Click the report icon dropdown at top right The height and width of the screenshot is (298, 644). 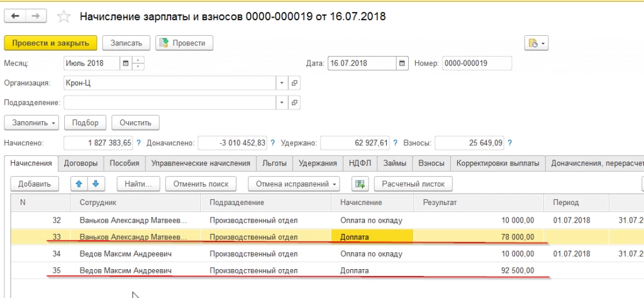tap(536, 43)
